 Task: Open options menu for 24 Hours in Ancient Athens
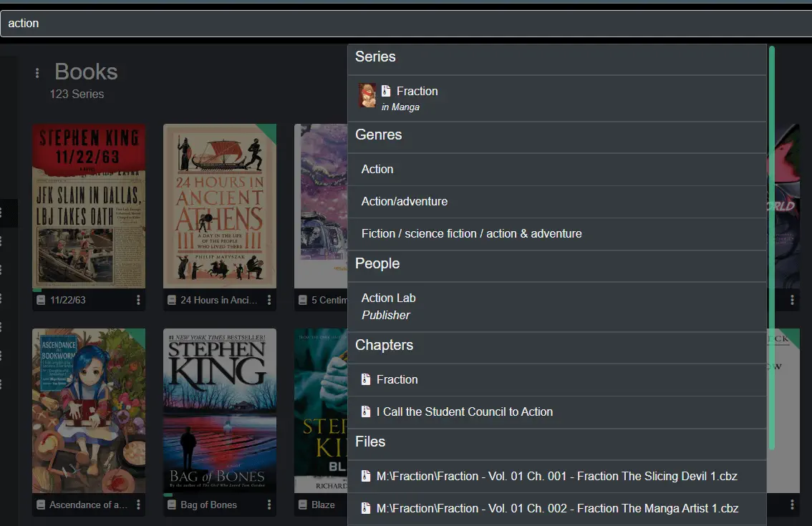coord(269,301)
